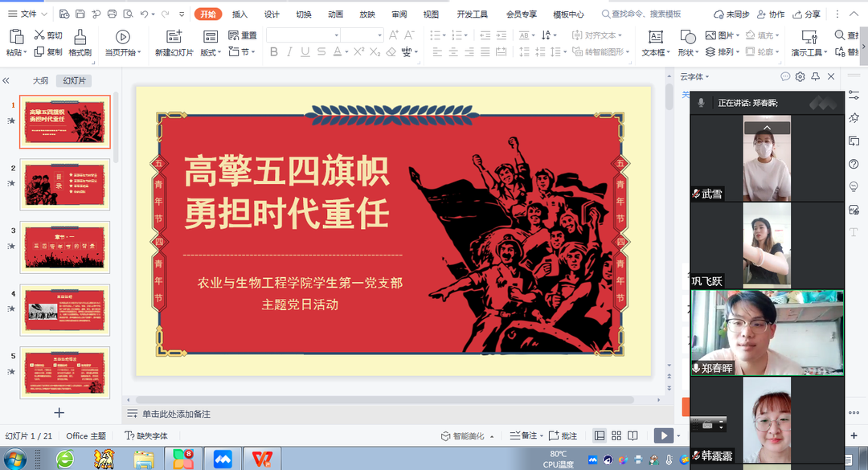Toggle Strikethrough formatting

tap(321, 52)
